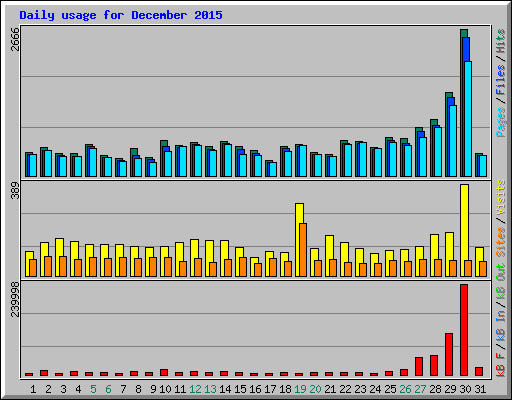512x400 pixels.
Task: Click the red kB bar for day 29
Action: point(449,354)
